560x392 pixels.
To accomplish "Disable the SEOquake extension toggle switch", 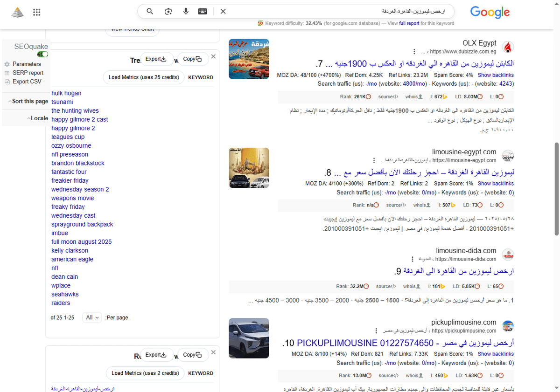I will coord(42,54).
